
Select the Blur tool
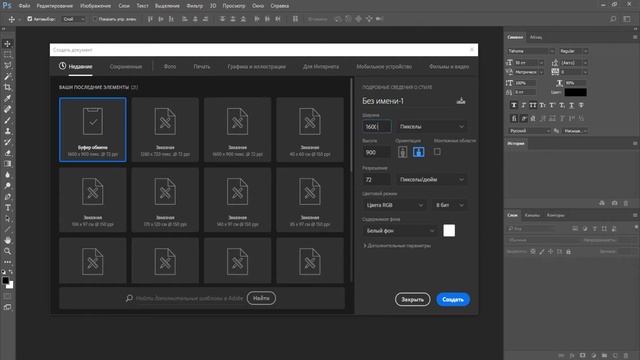7,175
